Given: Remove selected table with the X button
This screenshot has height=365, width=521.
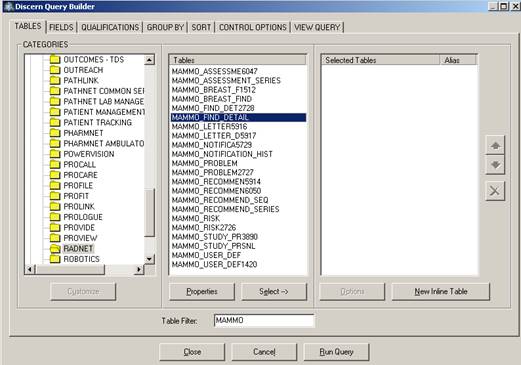Looking at the screenshot, I should coord(495,191).
